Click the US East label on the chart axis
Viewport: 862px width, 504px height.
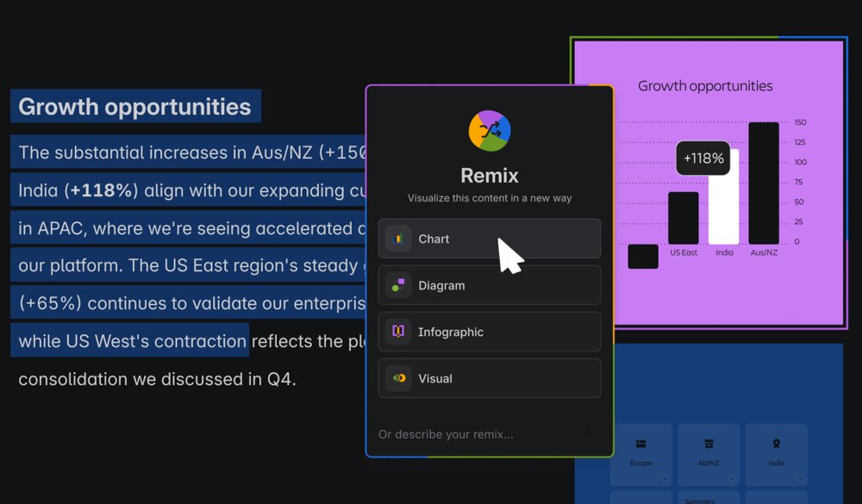[x=685, y=253]
